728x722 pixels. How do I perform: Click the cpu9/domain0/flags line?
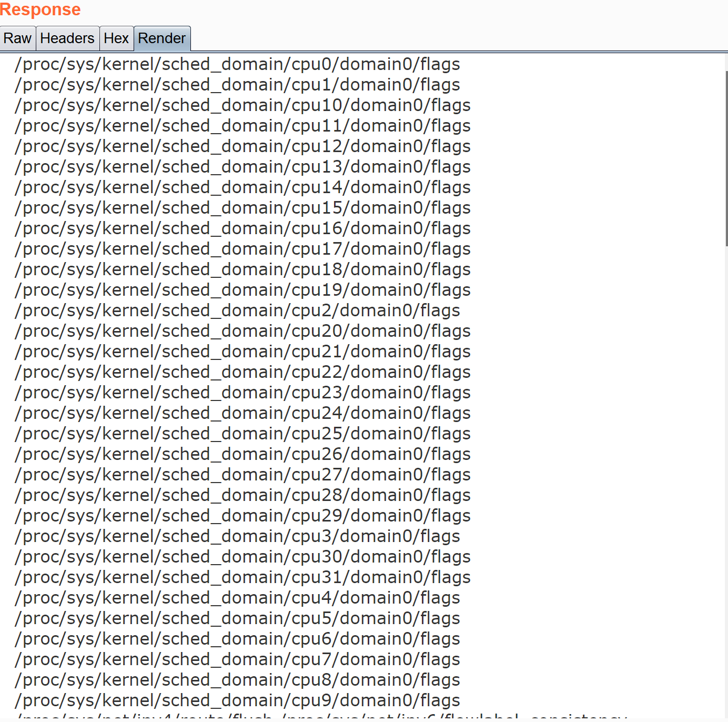(x=237, y=700)
